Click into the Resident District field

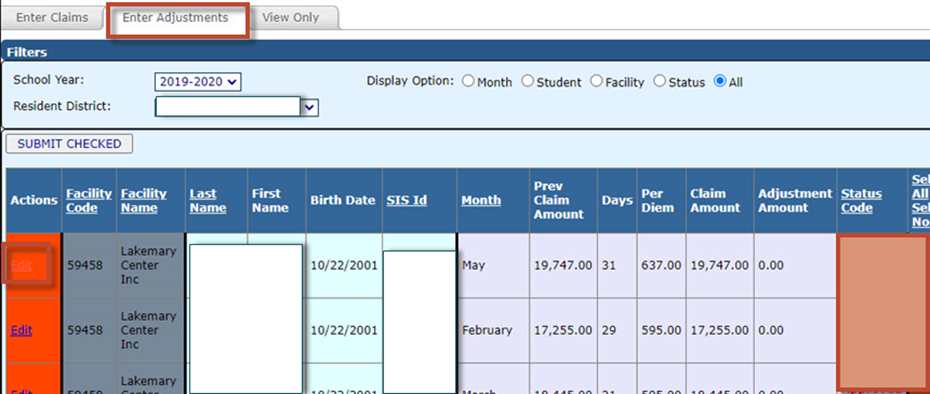(x=228, y=107)
